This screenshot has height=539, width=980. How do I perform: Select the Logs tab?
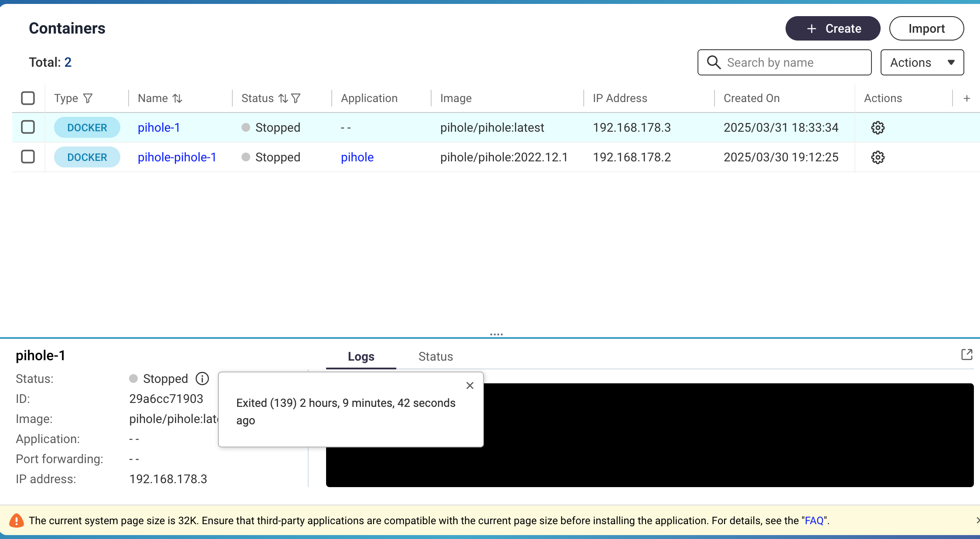coord(361,357)
